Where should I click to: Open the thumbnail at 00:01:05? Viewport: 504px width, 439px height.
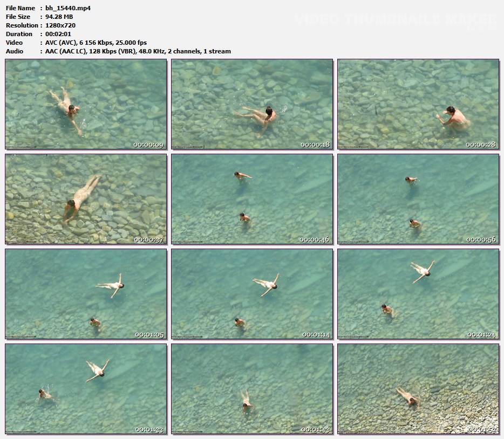click(x=86, y=294)
